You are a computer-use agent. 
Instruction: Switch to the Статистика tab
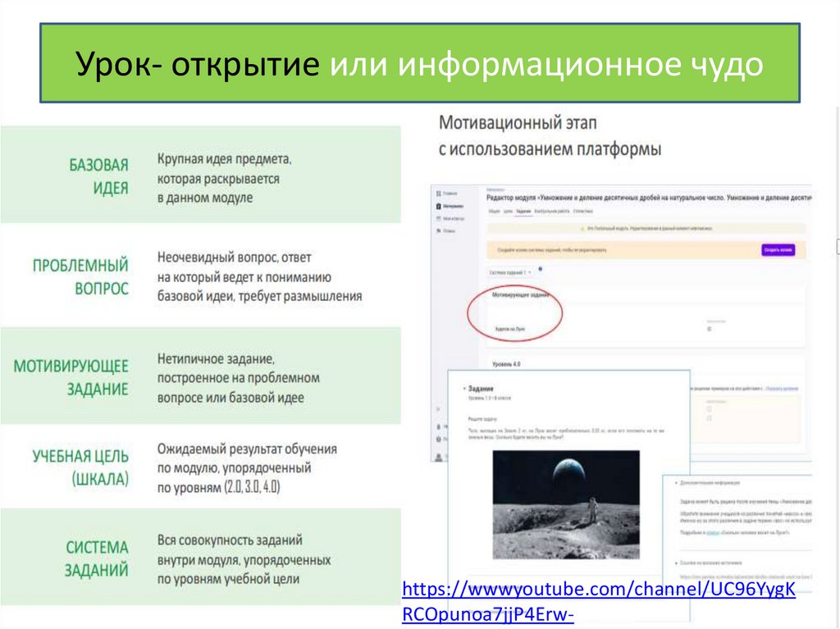(x=584, y=212)
